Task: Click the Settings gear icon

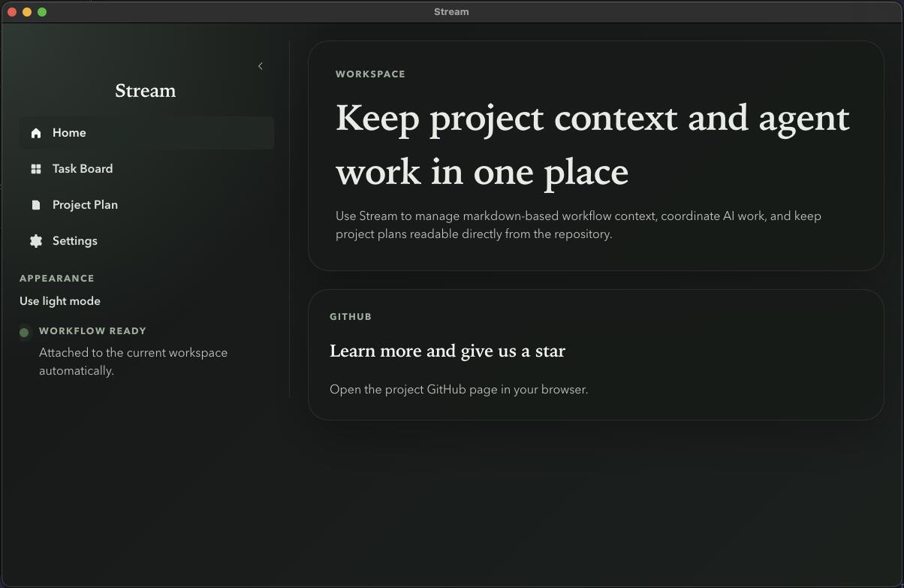Action: tap(35, 241)
